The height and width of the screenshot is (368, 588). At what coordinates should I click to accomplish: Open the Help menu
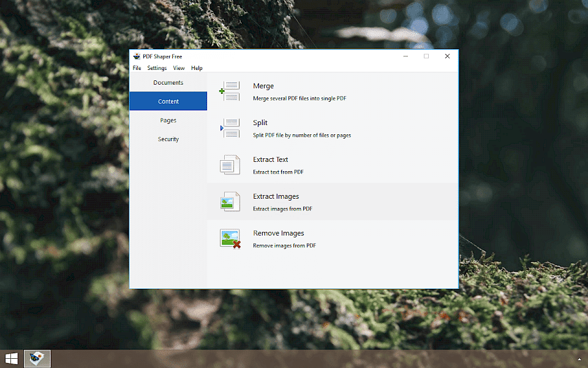pyautogui.click(x=197, y=68)
